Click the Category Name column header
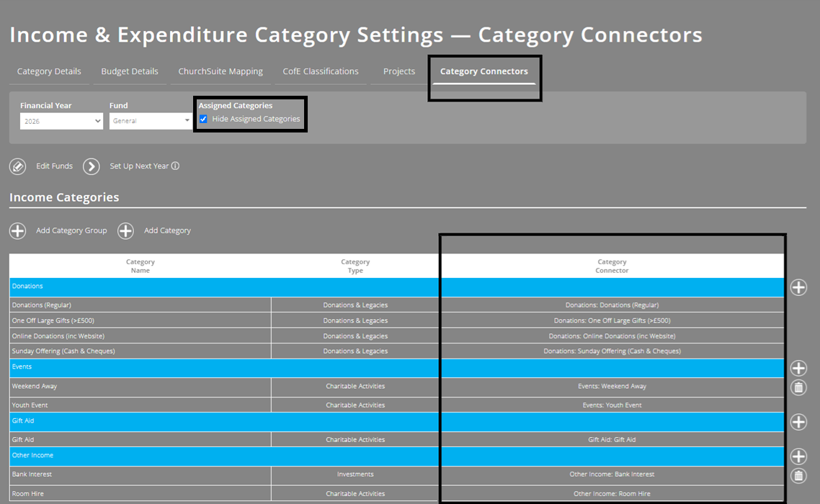Screen dimensions: 820x504 (x=141, y=266)
